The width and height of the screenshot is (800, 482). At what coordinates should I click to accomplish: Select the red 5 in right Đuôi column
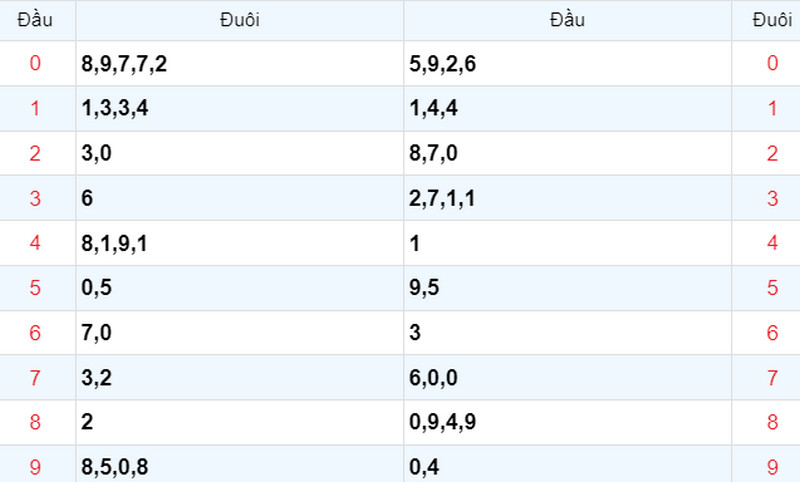[x=772, y=288]
